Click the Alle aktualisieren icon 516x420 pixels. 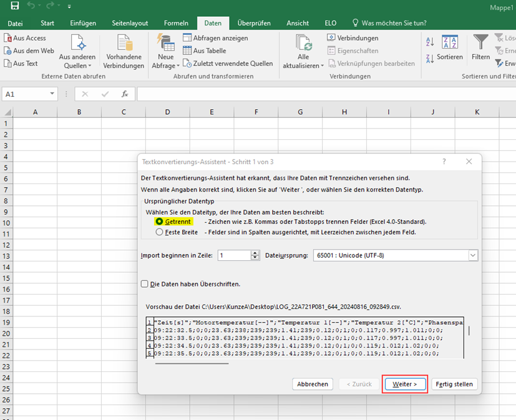point(303,44)
